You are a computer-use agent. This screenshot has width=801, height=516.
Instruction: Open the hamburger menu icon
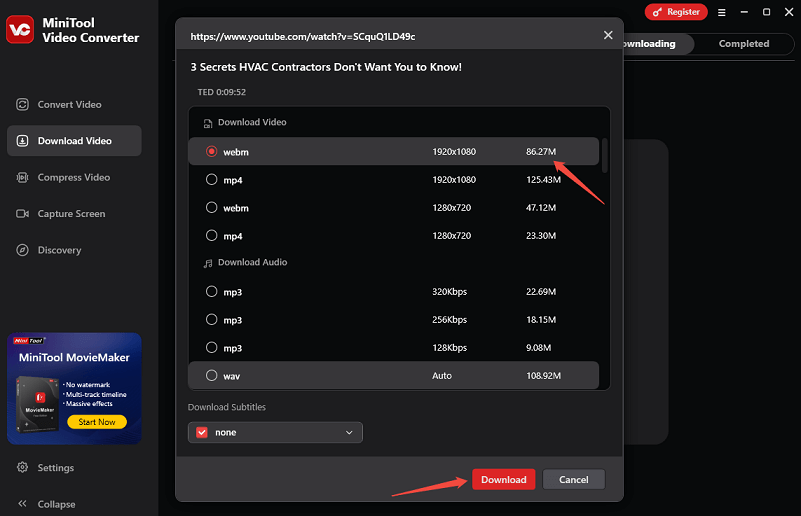[x=721, y=12]
